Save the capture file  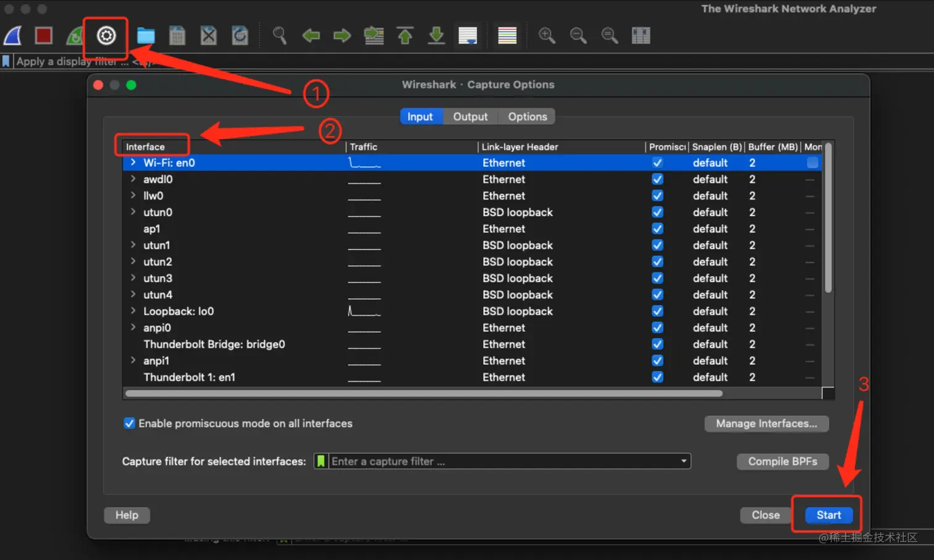pos(177,36)
